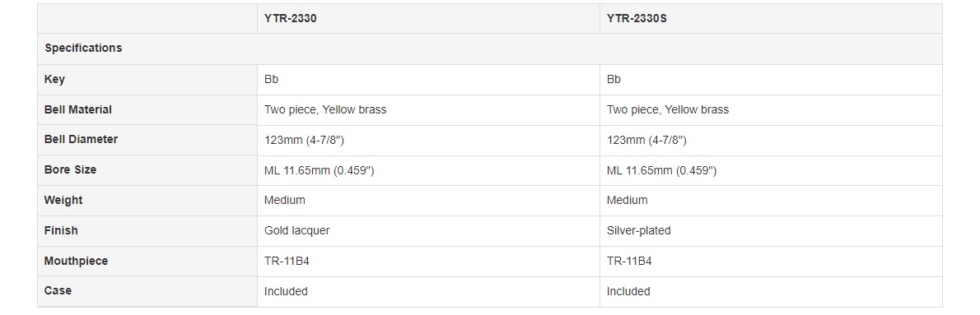The height and width of the screenshot is (315, 980).
Task: Click YTR-2330S ML 11.65mm bore size value
Action: tap(662, 170)
